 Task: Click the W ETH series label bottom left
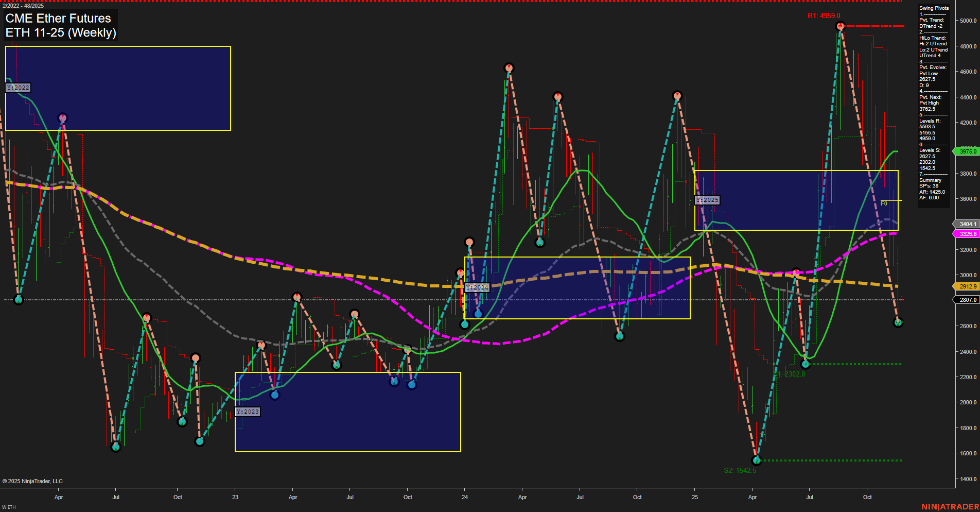[9, 506]
